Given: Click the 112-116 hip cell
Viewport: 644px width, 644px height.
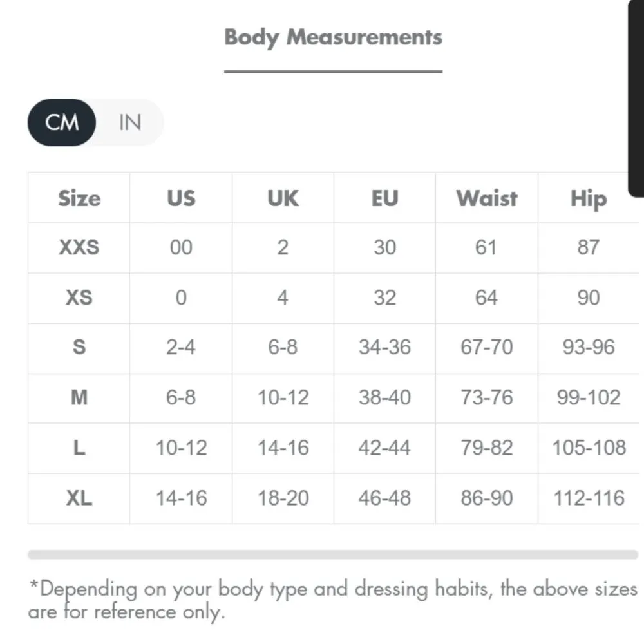Looking at the screenshot, I should 589,498.
